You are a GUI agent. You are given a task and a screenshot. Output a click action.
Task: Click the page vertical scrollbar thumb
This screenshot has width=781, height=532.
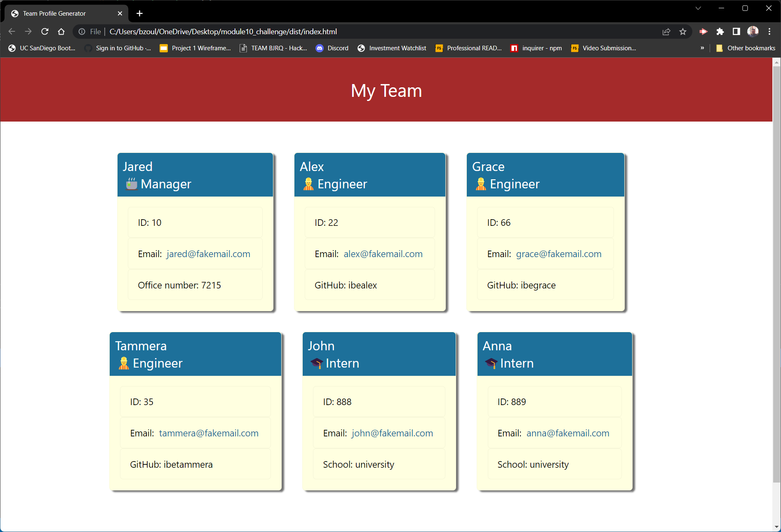(776, 274)
